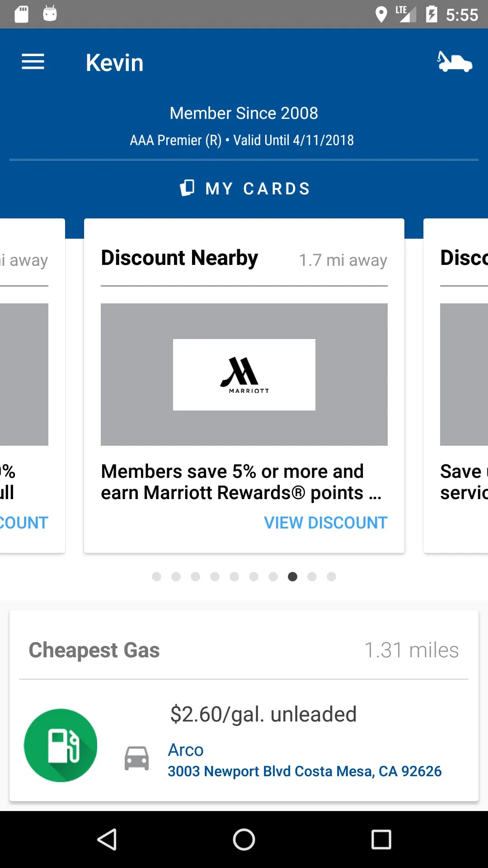
Task: Jump to the first carousel page dot
Action: pyautogui.click(x=157, y=576)
